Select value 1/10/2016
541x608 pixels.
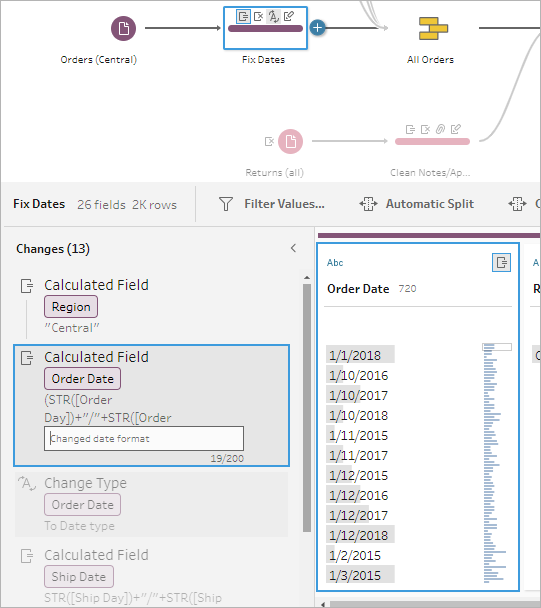(360, 375)
